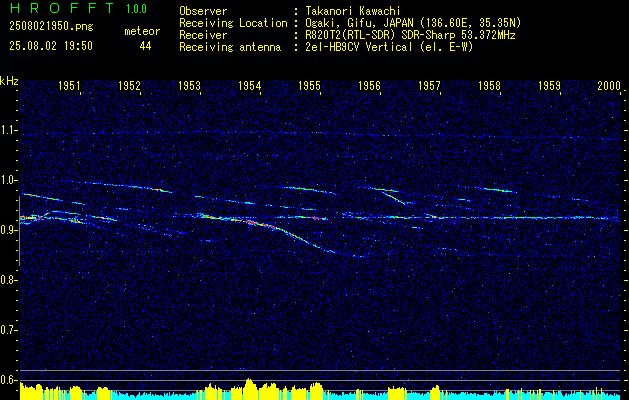
Task: Click the timestamp 25.08.02 19:50
Action: 51,46
